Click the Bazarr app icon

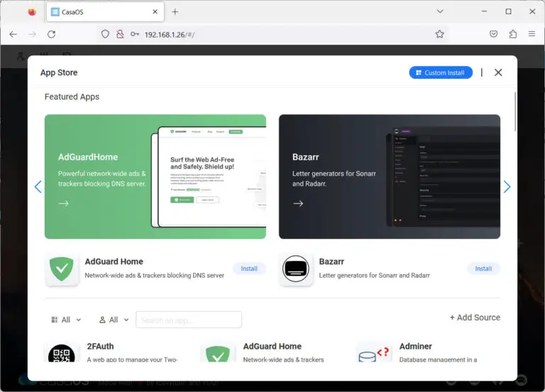pos(296,269)
